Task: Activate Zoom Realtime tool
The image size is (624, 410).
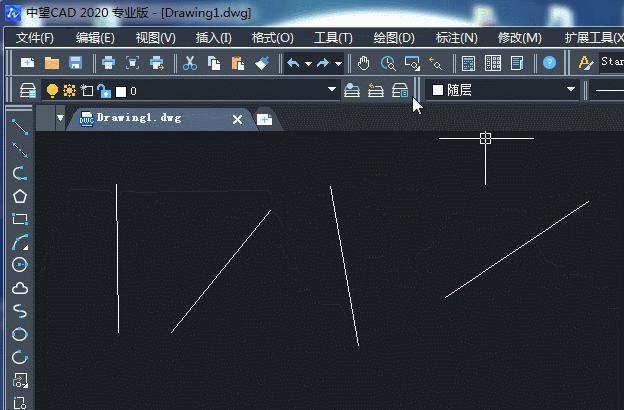Action: point(388,63)
